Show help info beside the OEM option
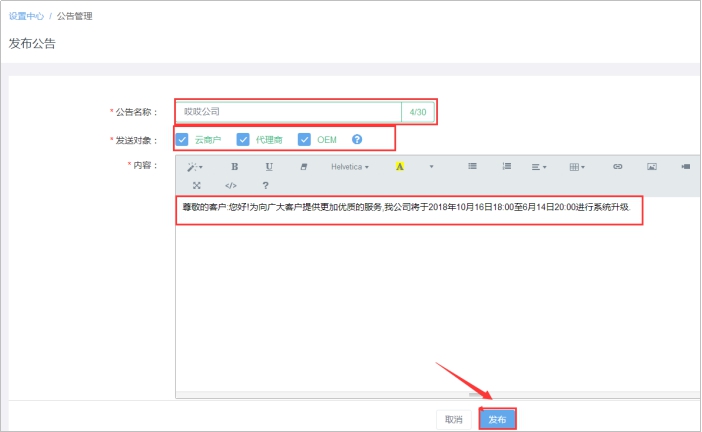 click(x=357, y=140)
